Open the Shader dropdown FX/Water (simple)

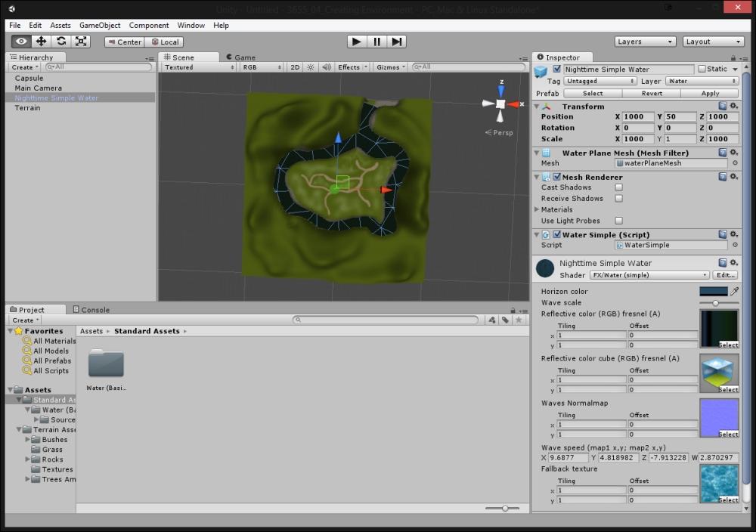click(x=649, y=274)
